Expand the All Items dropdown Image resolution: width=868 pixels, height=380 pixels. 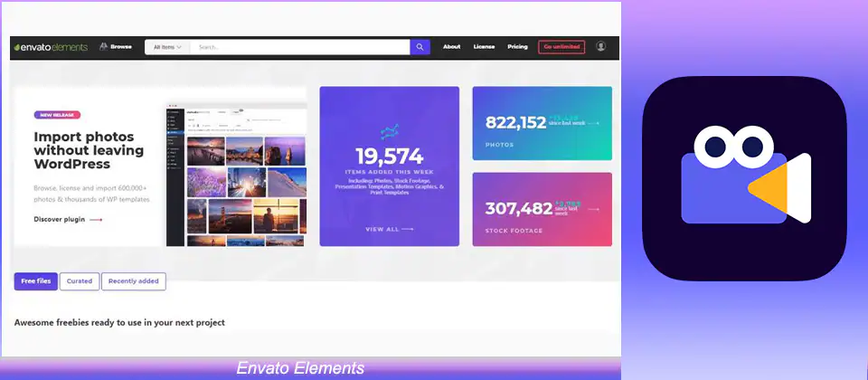click(x=167, y=47)
